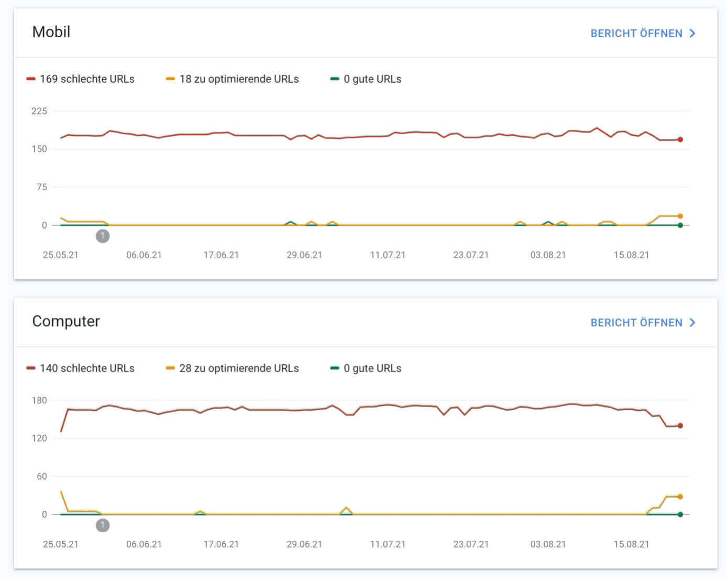Click the 120 y-axis label on Computer chart

(39, 438)
